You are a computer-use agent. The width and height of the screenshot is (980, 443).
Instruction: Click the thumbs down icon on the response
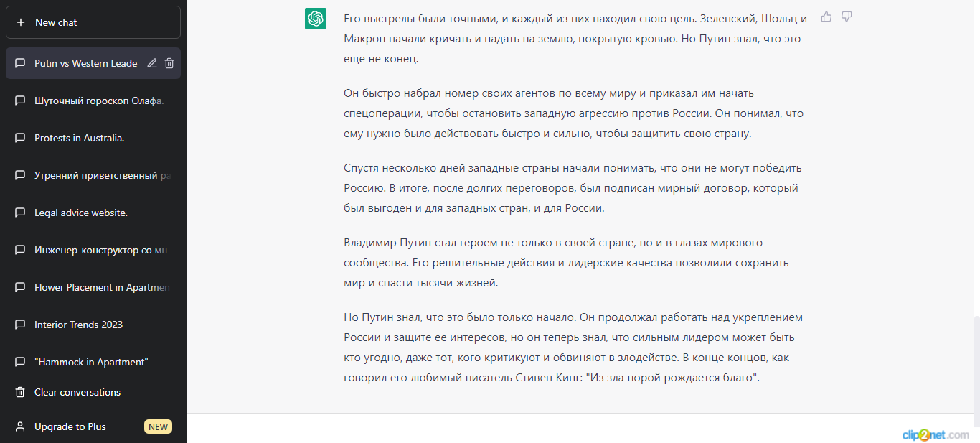[847, 17]
